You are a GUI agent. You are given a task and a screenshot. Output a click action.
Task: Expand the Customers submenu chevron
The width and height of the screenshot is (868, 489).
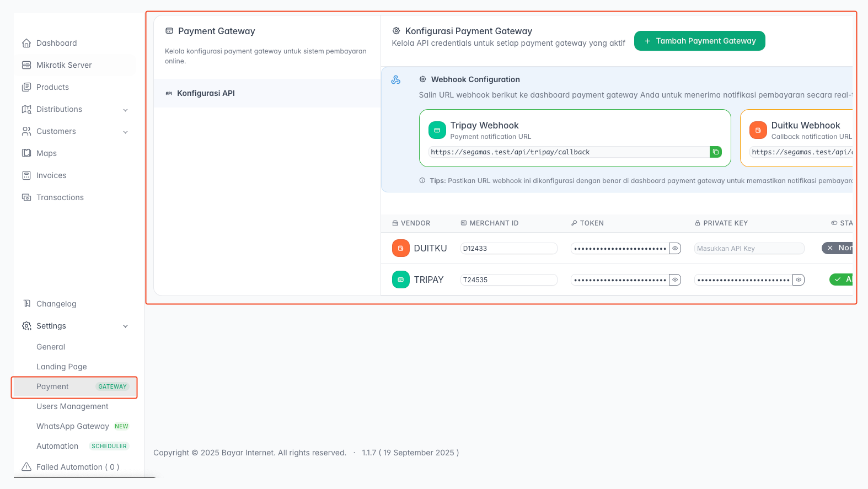(x=125, y=132)
